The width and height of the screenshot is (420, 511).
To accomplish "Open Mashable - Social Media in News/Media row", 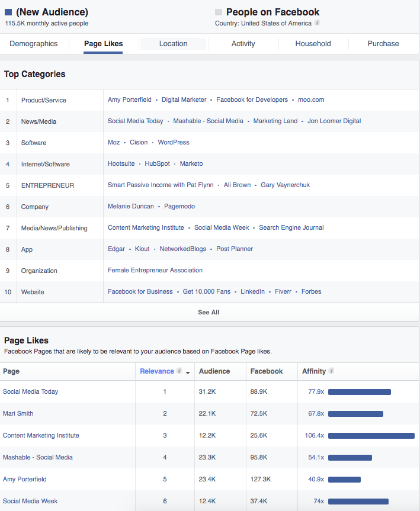I will (208, 121).
